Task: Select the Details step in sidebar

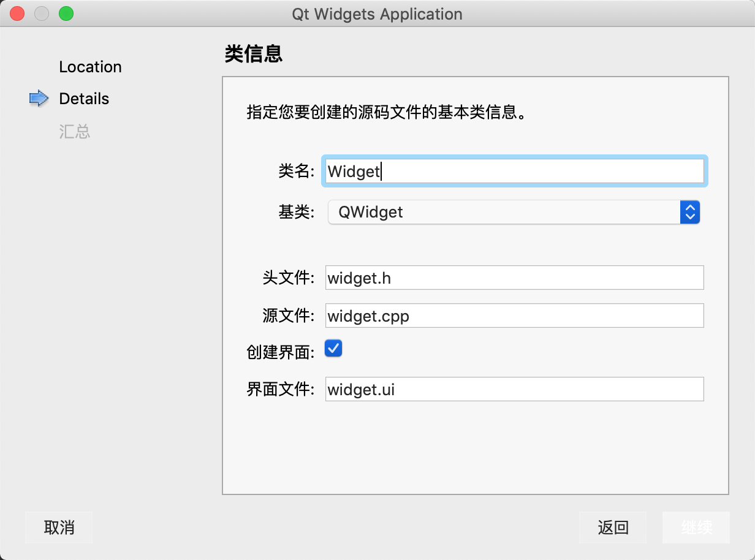Action: click(x=84, y=99)
